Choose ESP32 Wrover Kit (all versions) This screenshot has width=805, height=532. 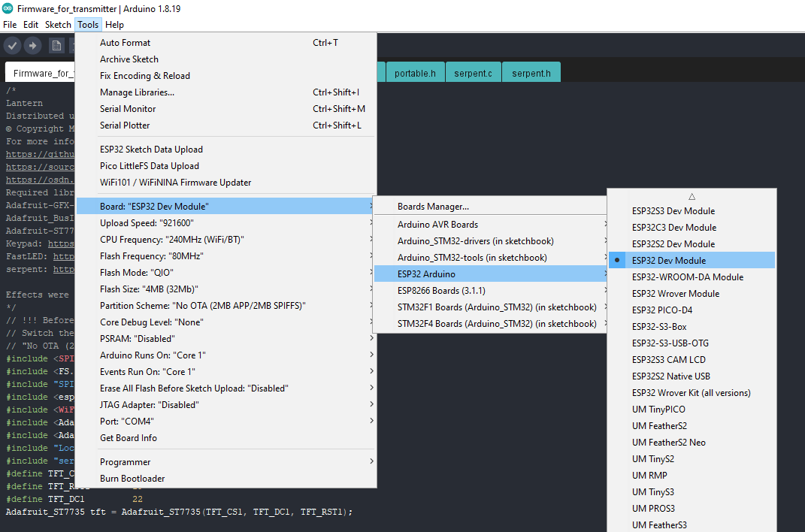(692, 392)
